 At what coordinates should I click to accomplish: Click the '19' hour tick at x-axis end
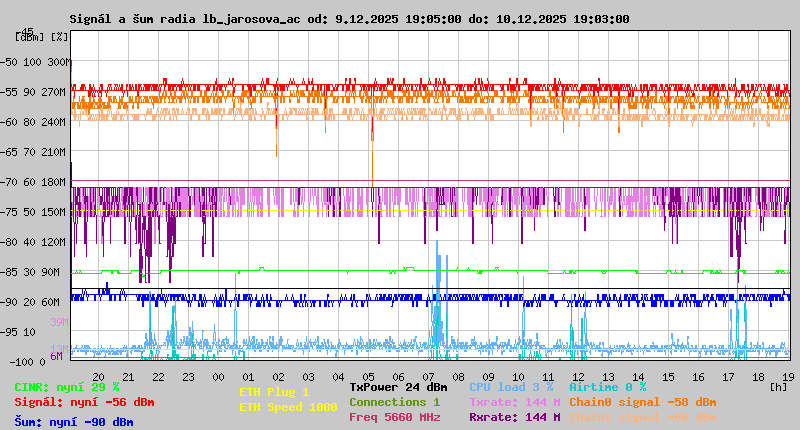[788, 377]
